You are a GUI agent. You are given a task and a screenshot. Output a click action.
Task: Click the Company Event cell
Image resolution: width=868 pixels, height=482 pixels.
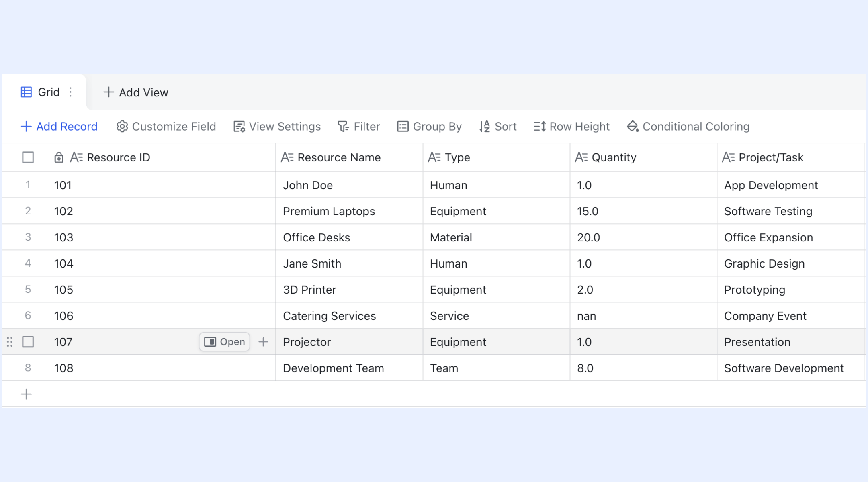[x=791, y=316]
